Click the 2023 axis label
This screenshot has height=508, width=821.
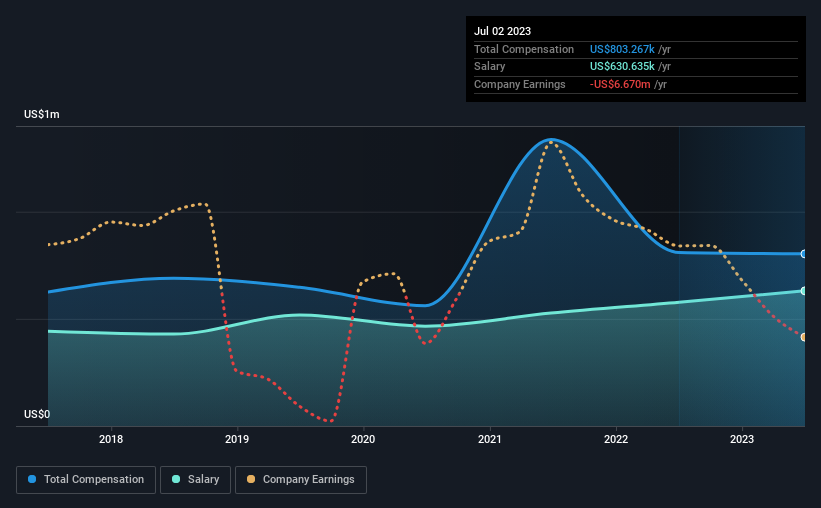click(742, 439)
